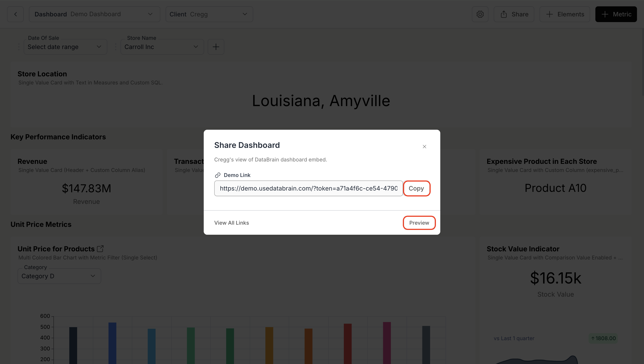Image resolution: width=644 pixels, height=364 pixels.
Task: Click the plus icon on the Metric button
Action: [x=605, y=14]
